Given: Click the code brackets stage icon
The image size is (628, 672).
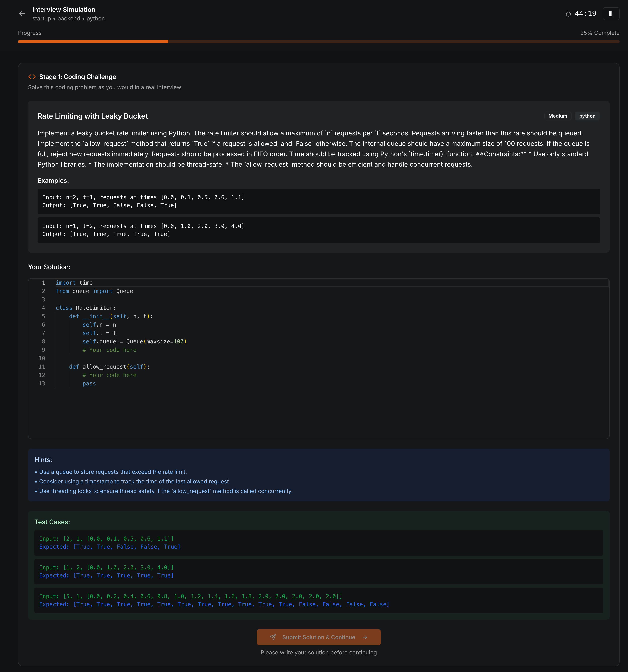Looking at the screenshot, I should pyautogui.click(x=32, y=77).
